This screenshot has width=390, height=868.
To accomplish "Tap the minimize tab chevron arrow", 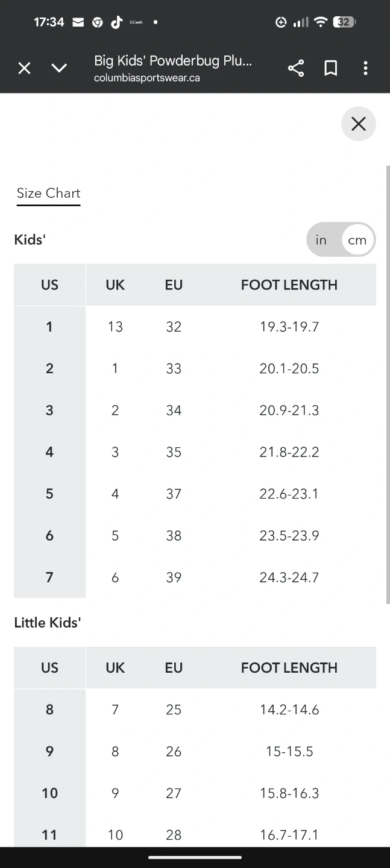I will click(59, 68).
